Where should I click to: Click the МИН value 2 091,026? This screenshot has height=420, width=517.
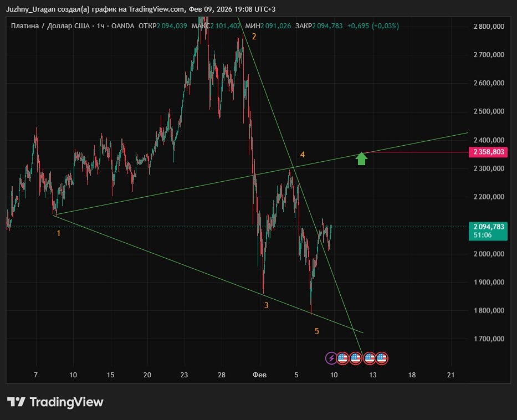[x=275, y=26]
